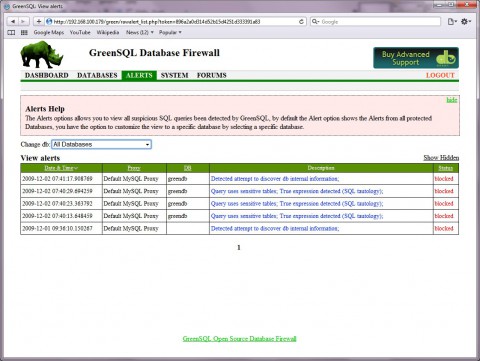Open the FORUMS tab
This screenshot has width=480, height=361.
[211, 75]
